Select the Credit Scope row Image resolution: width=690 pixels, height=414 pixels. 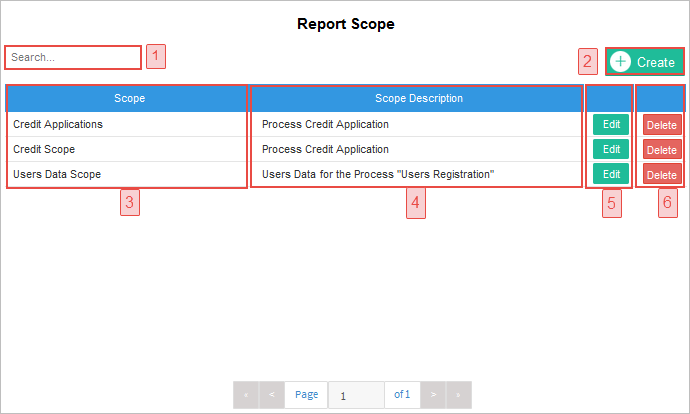(x=44, y=149)
